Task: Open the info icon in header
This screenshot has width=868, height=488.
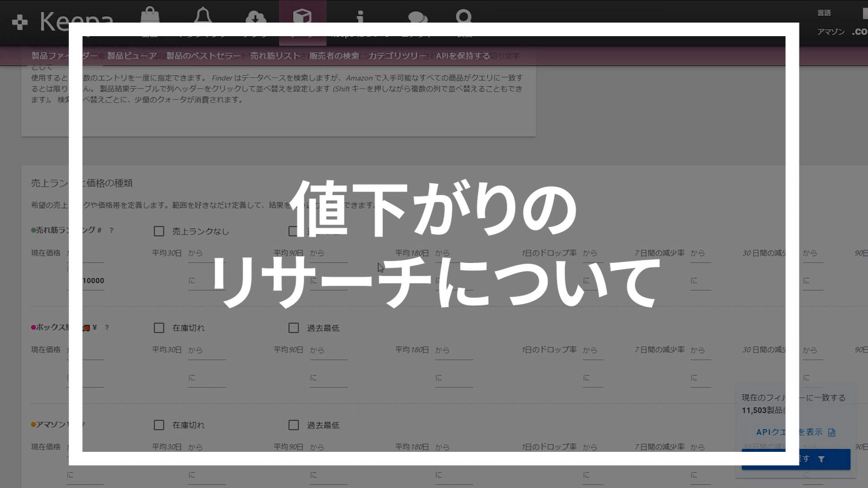Action: pyautogui.click(x=360, y=17)
